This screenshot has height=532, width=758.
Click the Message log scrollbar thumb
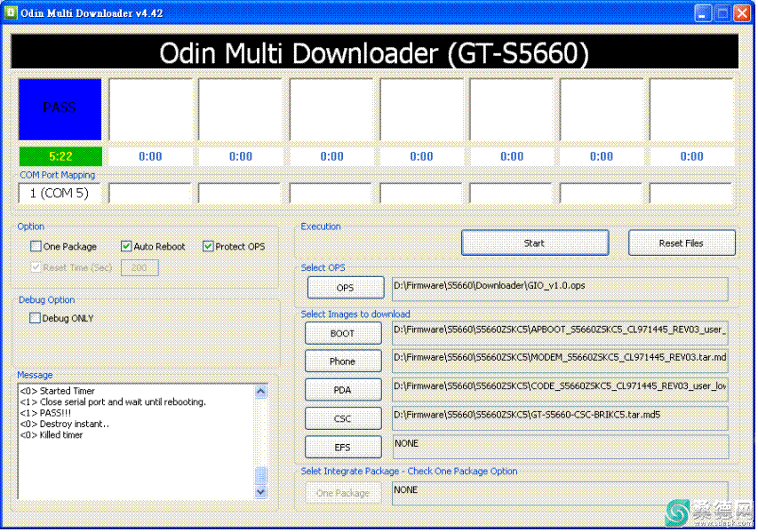[260, 475]
